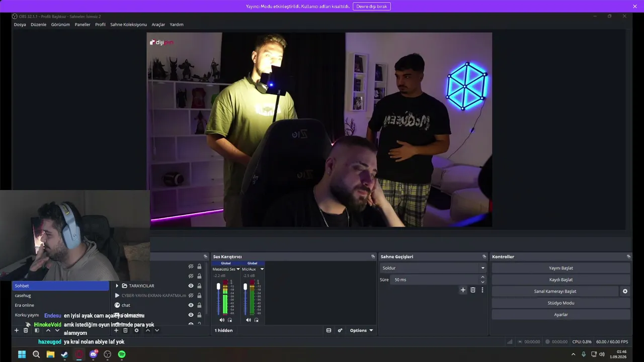Screen dimensions: 644x362
Task: Open source properties gear icon
Action: [136, 330]
